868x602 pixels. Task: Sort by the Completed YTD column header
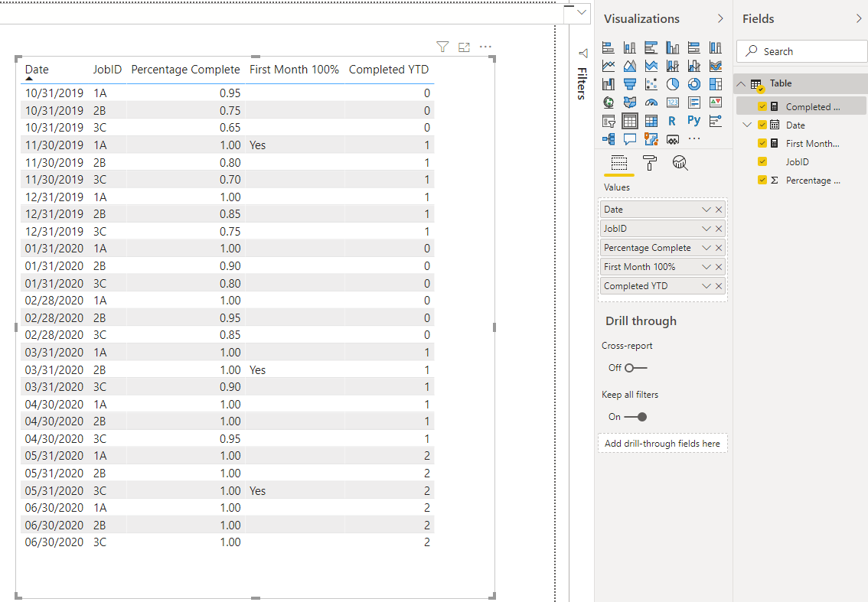[x=389, y=70]
